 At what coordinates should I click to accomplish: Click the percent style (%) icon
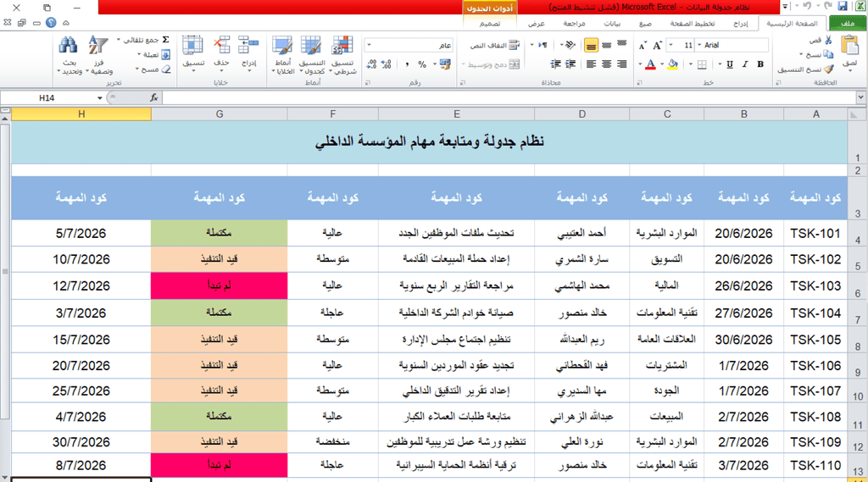(x=422, y=64)
